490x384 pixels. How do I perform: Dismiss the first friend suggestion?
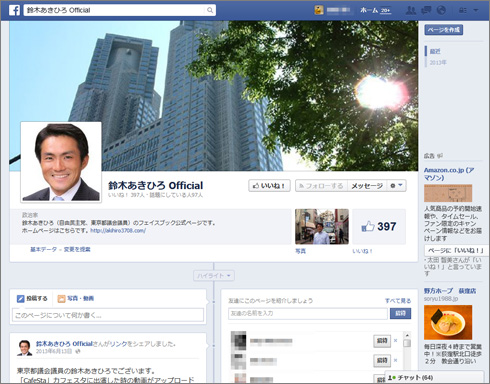point(396,341)
